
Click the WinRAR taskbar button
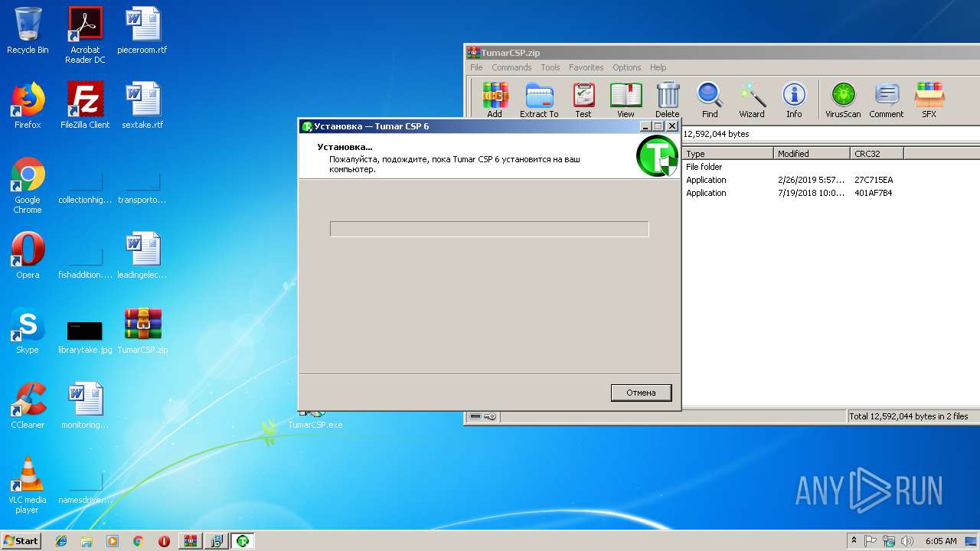190,541
